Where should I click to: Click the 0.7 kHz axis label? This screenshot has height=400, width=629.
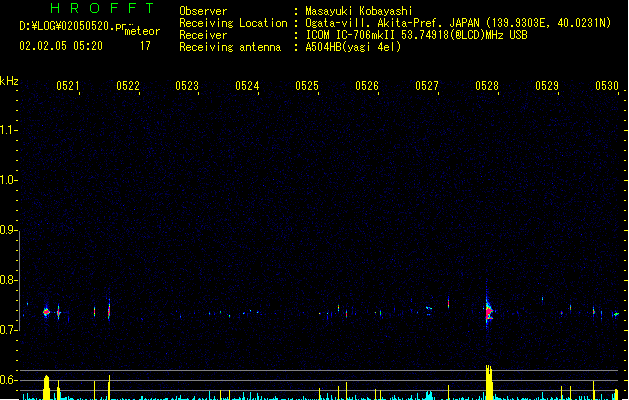8,330
